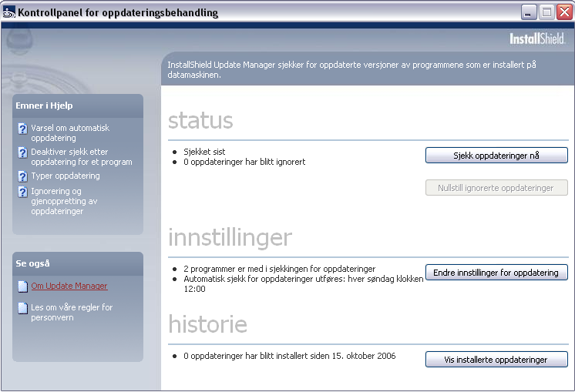Click the 'Emner i Hjelp' panel header
Screen dimensions: 575x392
point(78,106)
